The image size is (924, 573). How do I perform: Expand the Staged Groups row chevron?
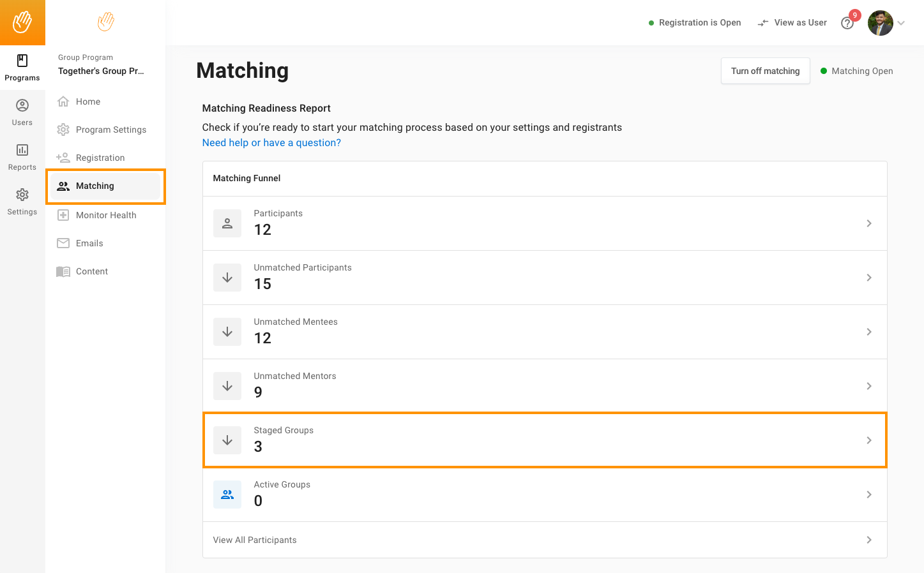[869, 440]
